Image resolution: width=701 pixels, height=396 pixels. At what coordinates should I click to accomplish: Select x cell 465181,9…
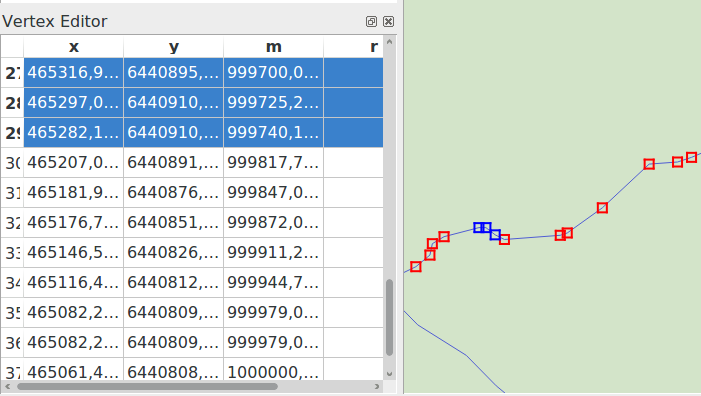coord(74,192)
